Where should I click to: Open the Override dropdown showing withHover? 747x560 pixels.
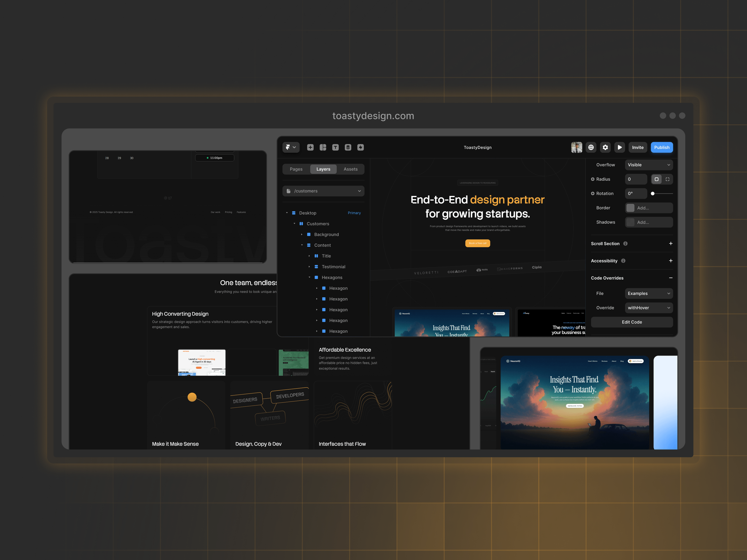(x=649, y=308)
